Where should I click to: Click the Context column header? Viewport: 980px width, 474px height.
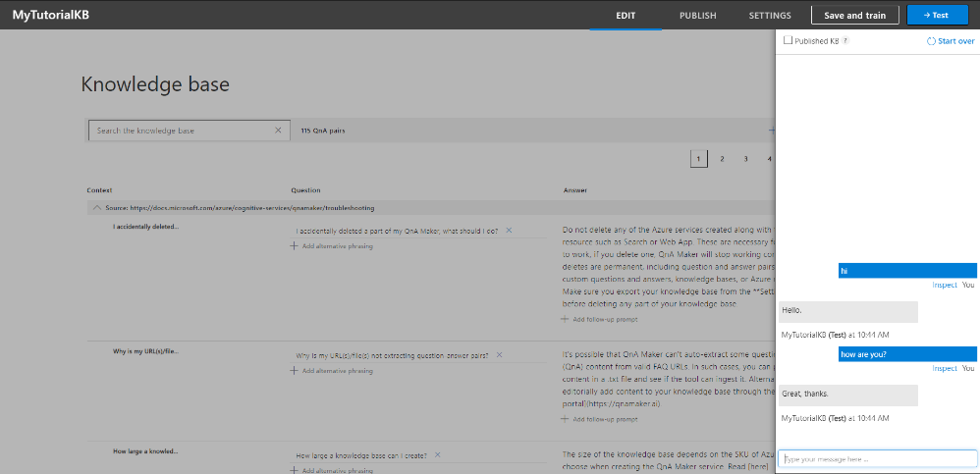coord(99,189)
